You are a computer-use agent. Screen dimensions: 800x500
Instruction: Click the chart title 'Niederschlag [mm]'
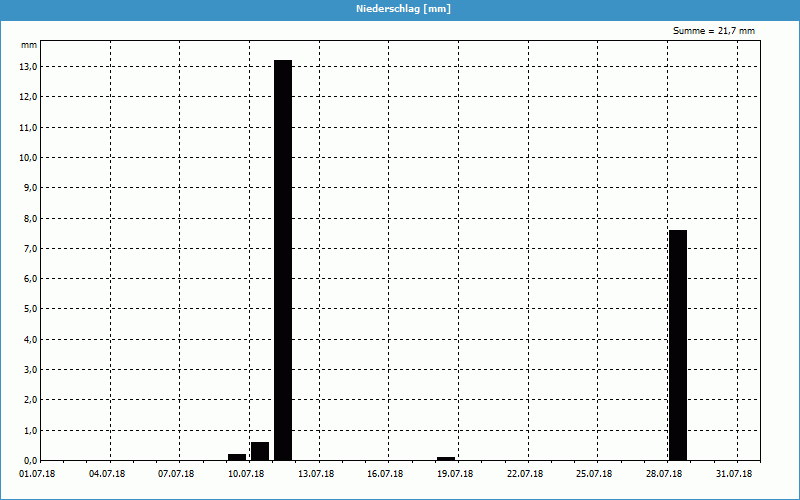tap(400, 9)
